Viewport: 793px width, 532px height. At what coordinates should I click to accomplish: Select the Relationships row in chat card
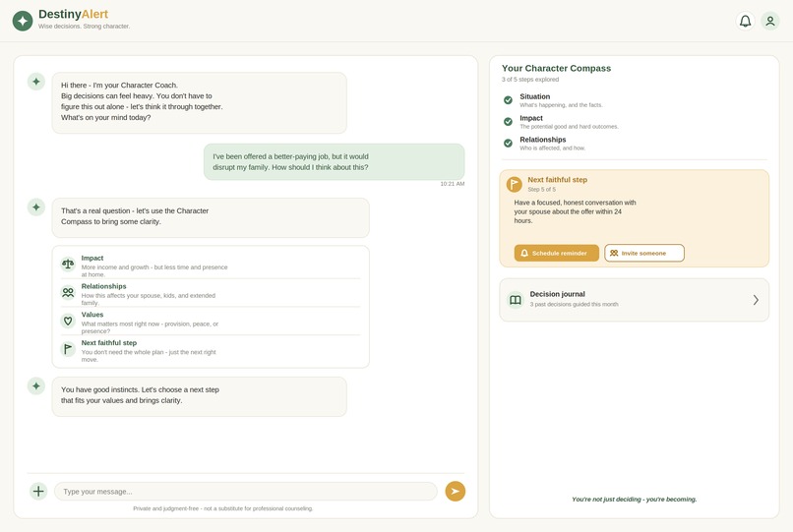(211, 294)
